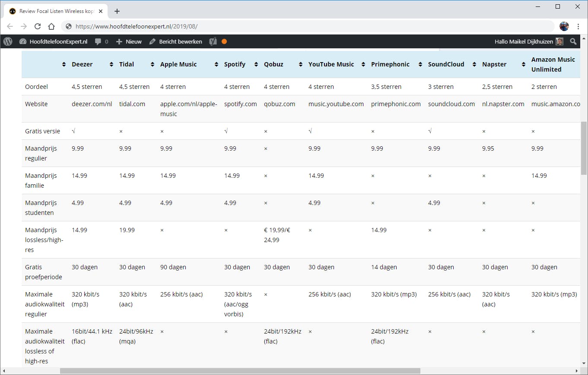Image resolution: width=588 pixels, height=375 pixels.
Task: Click the 320 kbit/s (aac/ogg vorbis) cell
Action: tap(238, 304)
